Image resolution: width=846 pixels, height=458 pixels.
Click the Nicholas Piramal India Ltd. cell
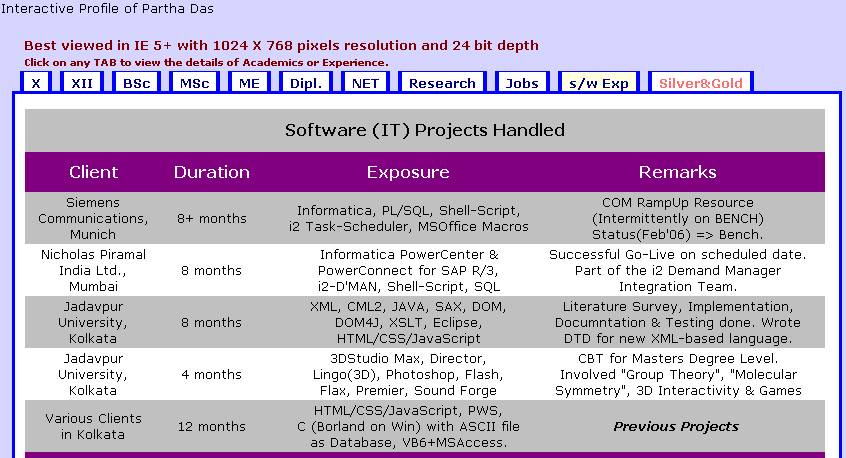tap(93, 270)
